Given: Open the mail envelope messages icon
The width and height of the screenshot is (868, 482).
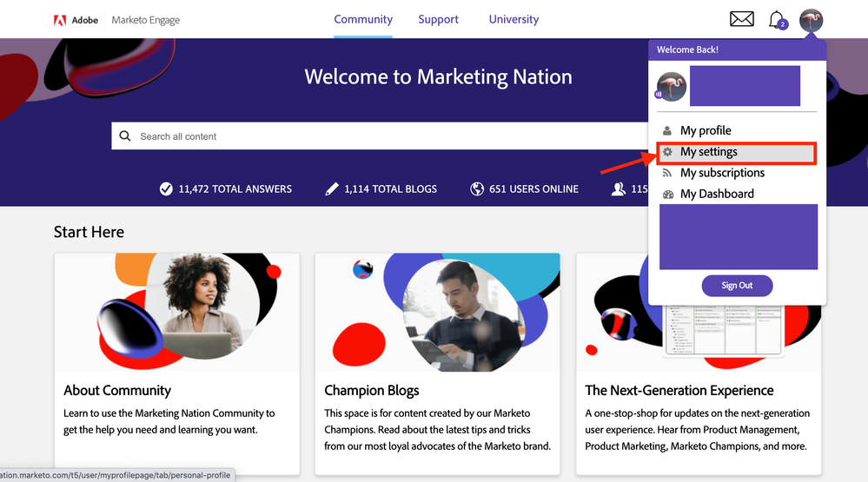Looking at the screenshot, I should click(x=741, y=19).
